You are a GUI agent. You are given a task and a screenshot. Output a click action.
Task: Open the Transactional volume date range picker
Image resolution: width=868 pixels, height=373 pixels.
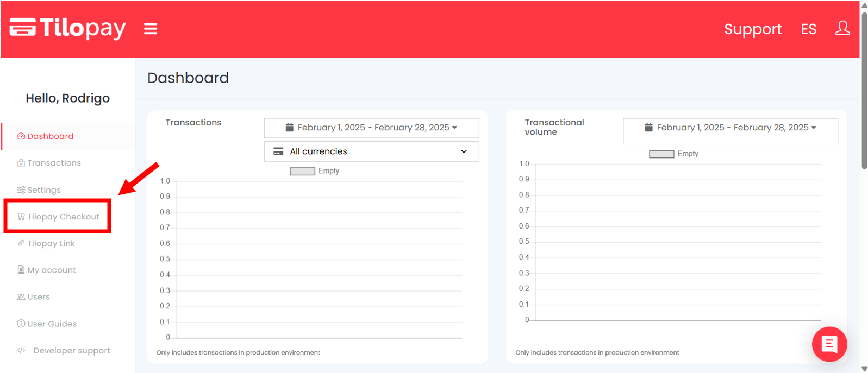click(730, 128)
